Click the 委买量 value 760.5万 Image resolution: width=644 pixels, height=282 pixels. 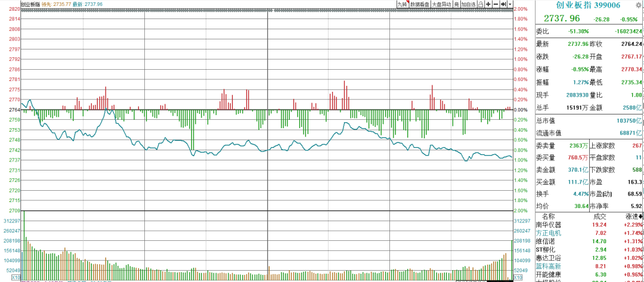tap(577, 157)
